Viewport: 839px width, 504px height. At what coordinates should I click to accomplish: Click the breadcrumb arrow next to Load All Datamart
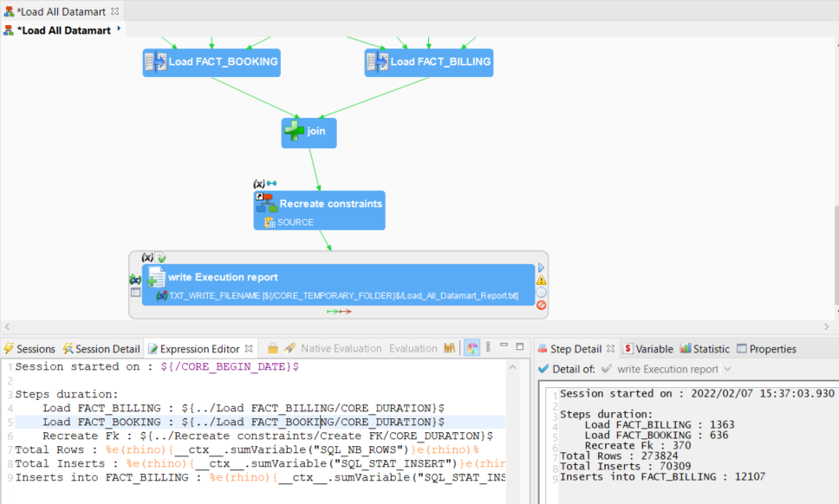pyautogui.click(x=119, y=29)
